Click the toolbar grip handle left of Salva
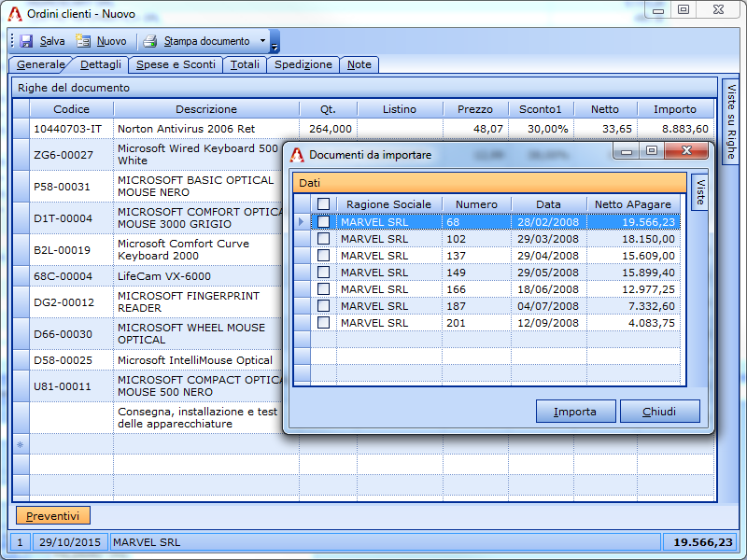The width and height of the screenshot is (747, 560). click(x=12, y=41)
